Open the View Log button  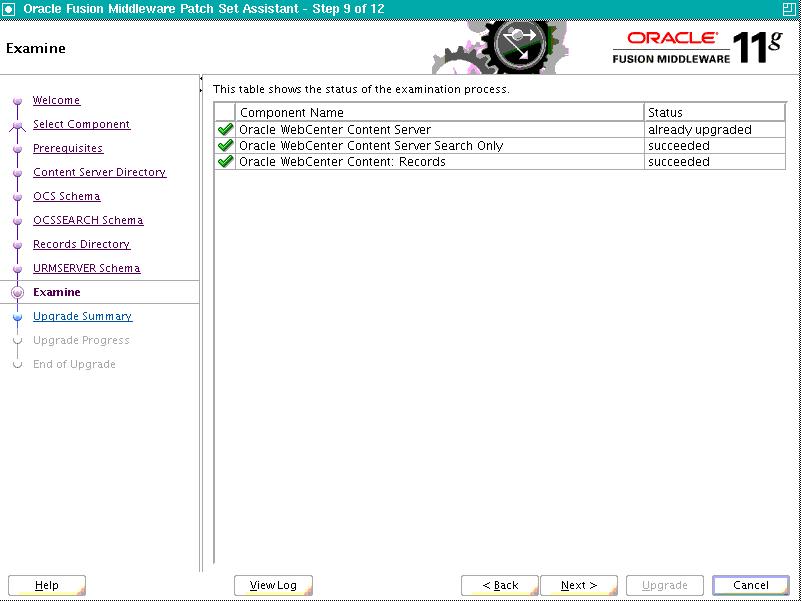[273, 585]
